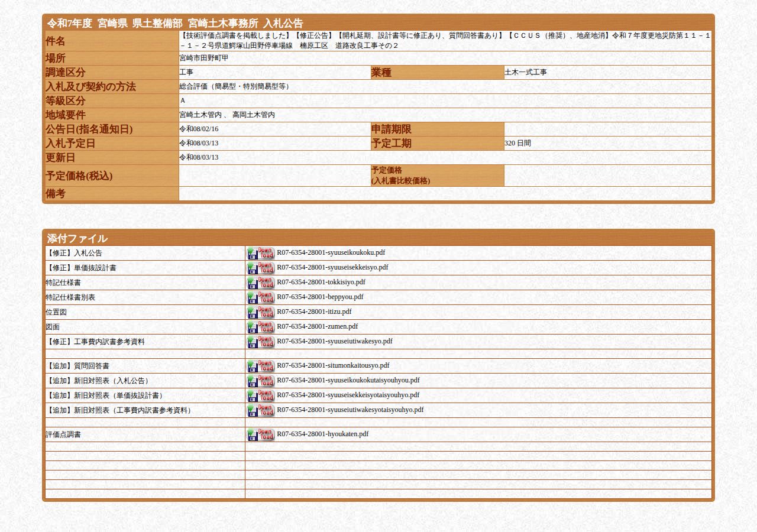Image resolution: width=757 pixels, height=532 pixels.
Task: Download the situmonkaitousyo.pdf Q&A document
Action: (261, 366)
